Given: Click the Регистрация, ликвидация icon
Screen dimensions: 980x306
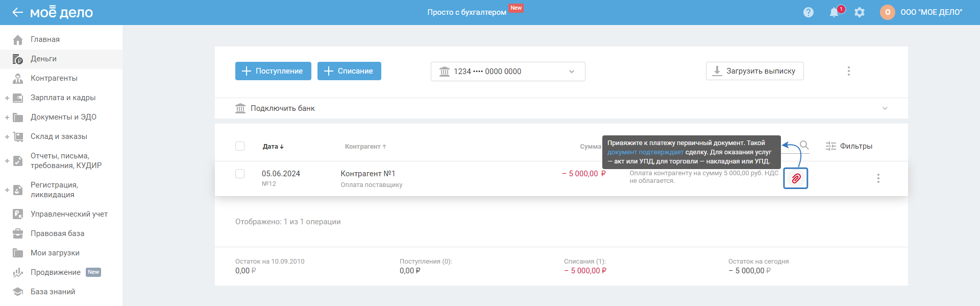Looking at the screenshot, I should 18,190.
